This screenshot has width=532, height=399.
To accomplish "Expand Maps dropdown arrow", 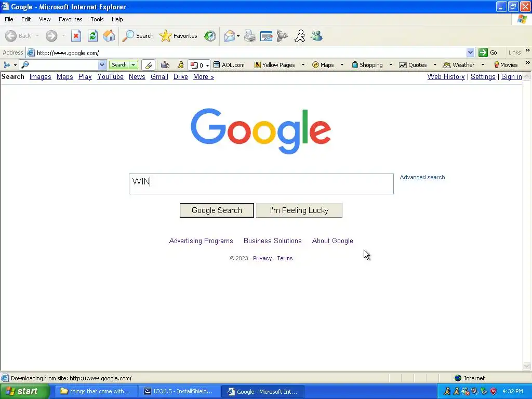I will 342,65.
